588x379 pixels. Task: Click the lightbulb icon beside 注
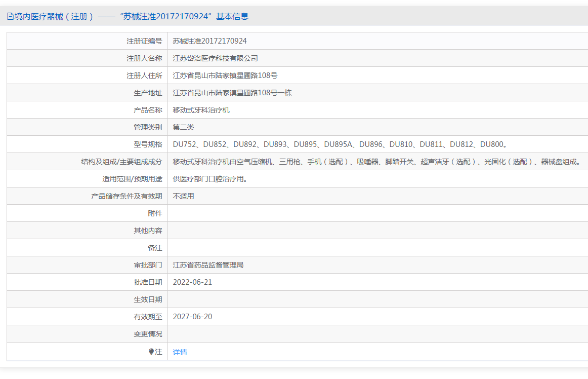(151, 352)
